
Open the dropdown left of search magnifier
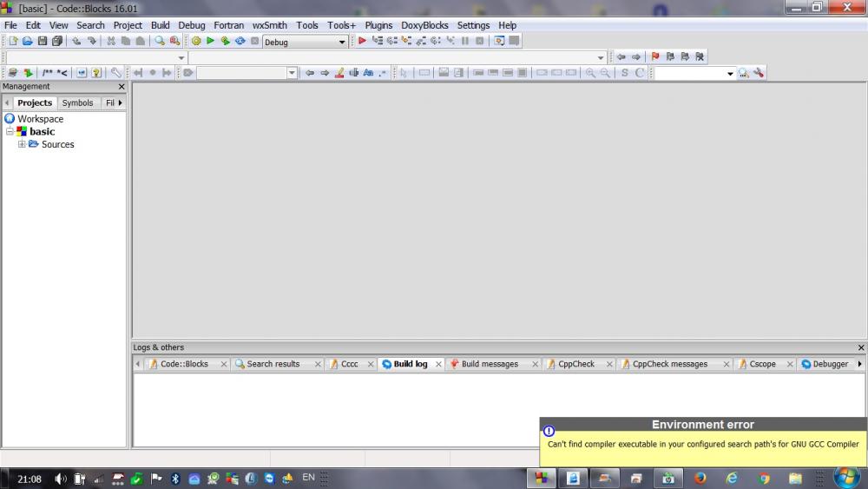[x=730, y=73]
